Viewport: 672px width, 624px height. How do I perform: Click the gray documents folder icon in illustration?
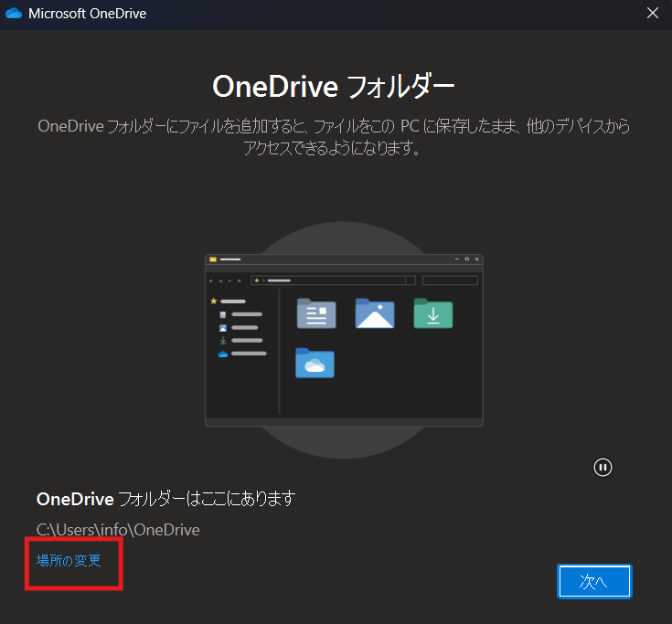316,313
